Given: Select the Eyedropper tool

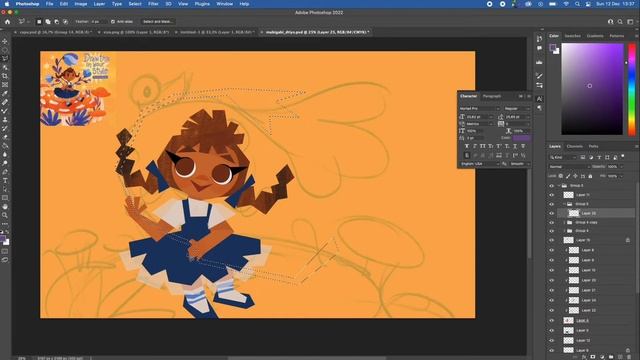Looking at the screenshot, I should (x=5, y=93).
